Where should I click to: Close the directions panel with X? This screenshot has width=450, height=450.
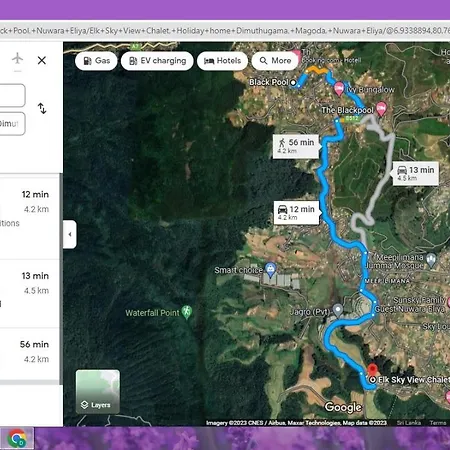pos(42,60)
